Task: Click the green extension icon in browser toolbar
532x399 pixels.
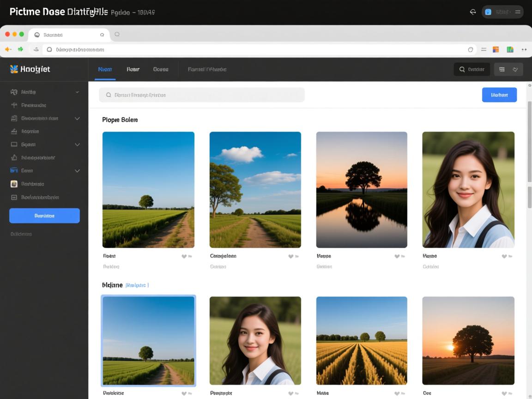Action: (x=510, y=49)
